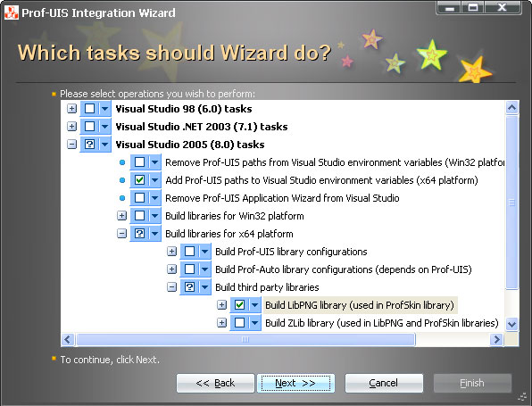The height and width of the screenshot is (406, 532).
Task: Expand Build Prof-UIS library configurations node
Action: tap(171, 252)
